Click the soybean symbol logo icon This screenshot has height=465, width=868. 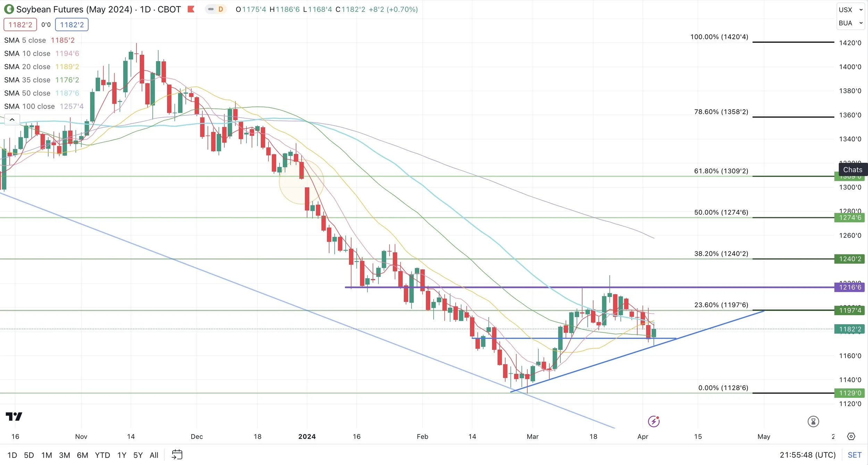point(9,9)
